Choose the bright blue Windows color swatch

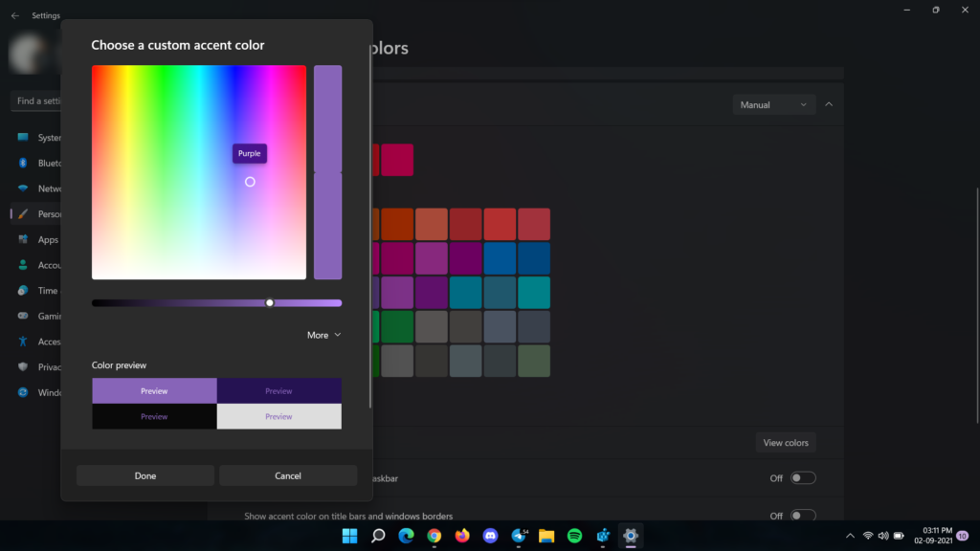[500, 258]
